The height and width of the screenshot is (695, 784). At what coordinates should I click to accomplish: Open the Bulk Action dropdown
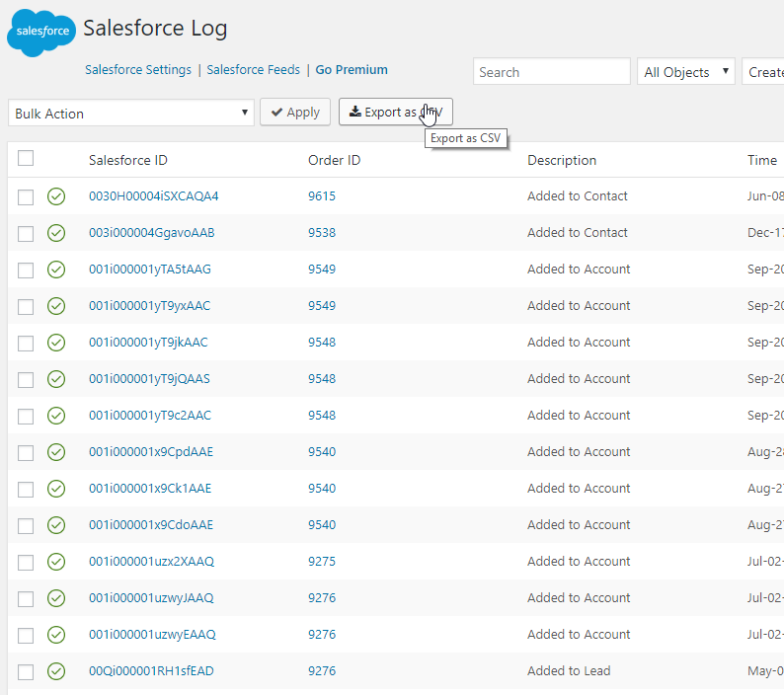coord(131,113)
